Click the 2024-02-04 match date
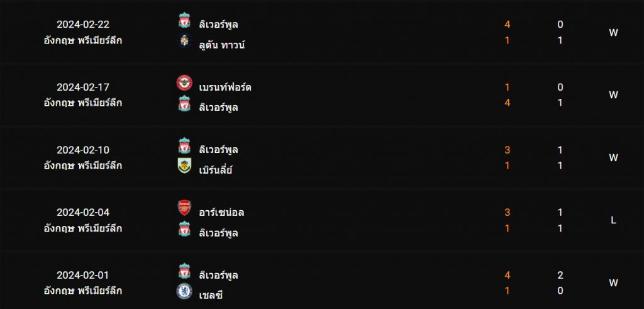644x309 pixels. point(83,213)
